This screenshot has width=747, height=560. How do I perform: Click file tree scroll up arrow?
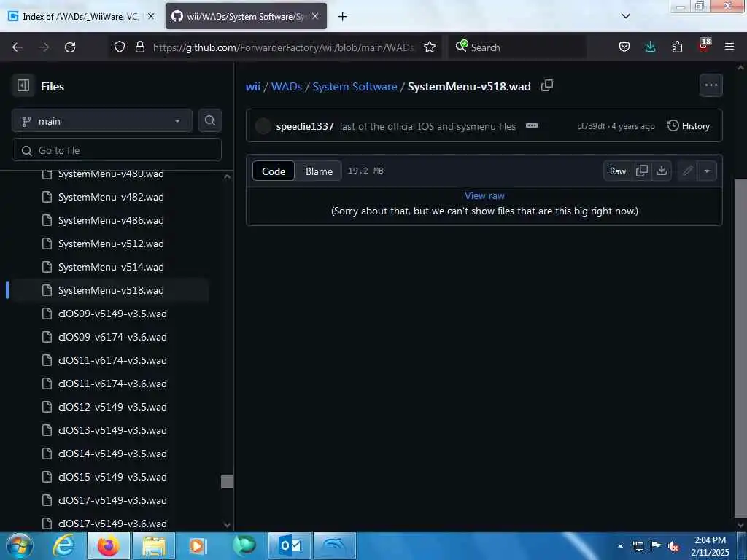tap(228, 176)
